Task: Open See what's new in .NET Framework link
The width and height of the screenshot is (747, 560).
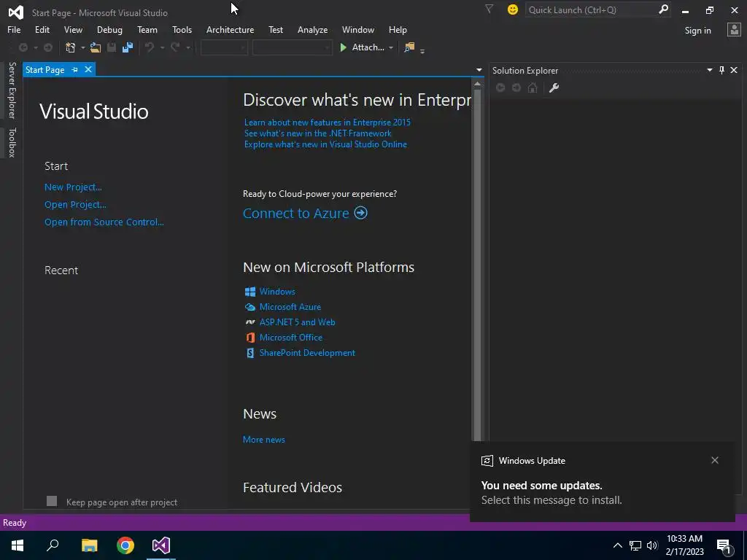Action: coord(318,133)
